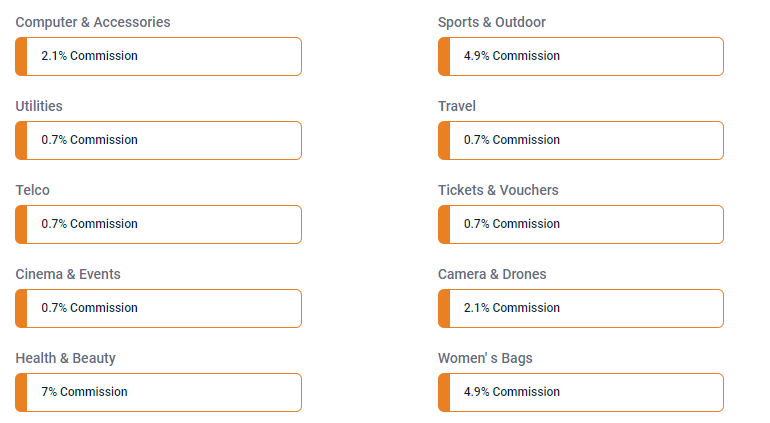Click the Cinema & Events category label

pyautogui.click(x=68, y=274)
